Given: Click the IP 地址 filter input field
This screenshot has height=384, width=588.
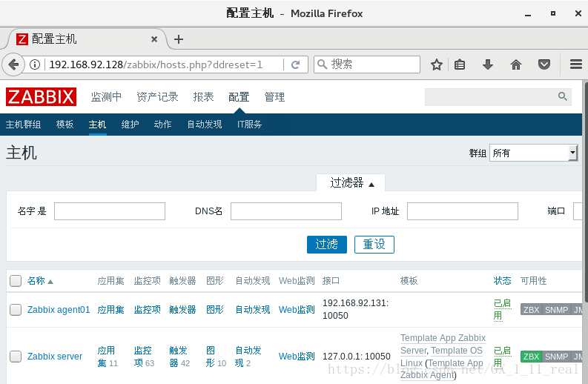Looking at the screenshot, I should pos(463,211).
